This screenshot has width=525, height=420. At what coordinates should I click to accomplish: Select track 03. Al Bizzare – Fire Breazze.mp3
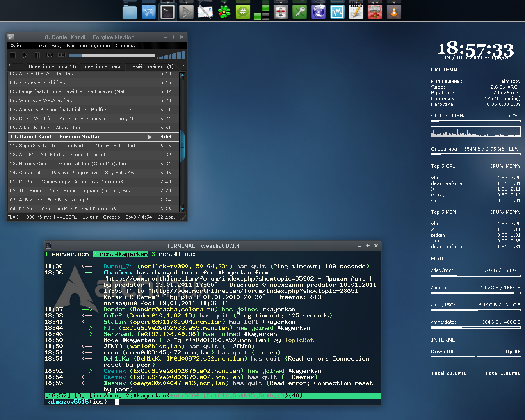tap(94, 200)
